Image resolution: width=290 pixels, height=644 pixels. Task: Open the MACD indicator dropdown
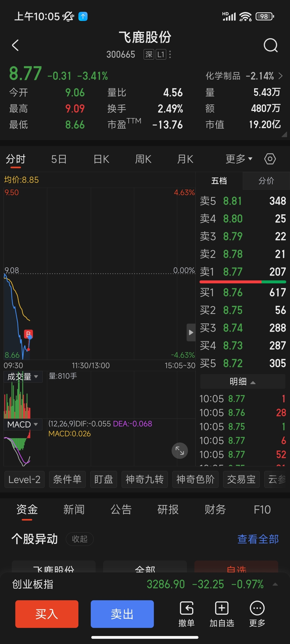(x=23, y=425)
